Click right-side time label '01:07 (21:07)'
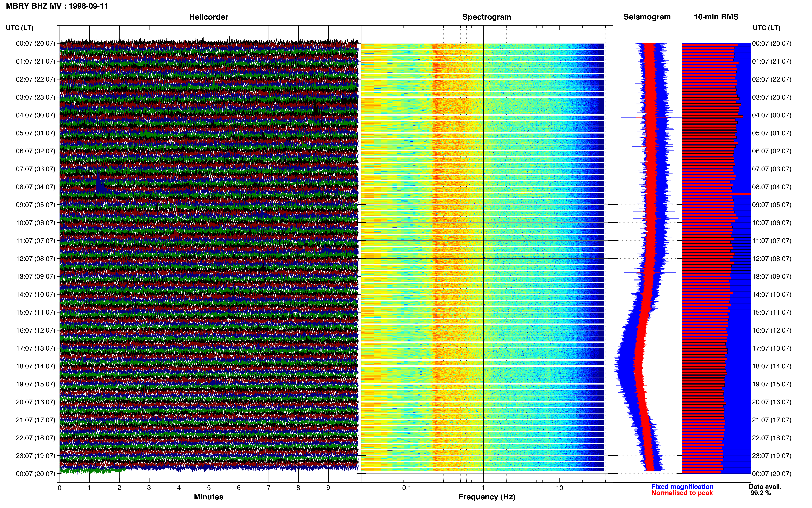Screen dimensions: 812x508 click(772, 61)
